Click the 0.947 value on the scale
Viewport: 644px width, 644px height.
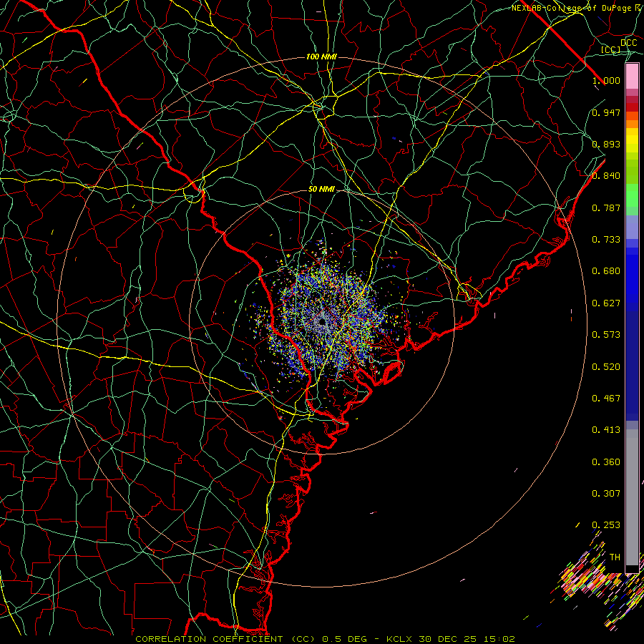[x=606, y=112]
